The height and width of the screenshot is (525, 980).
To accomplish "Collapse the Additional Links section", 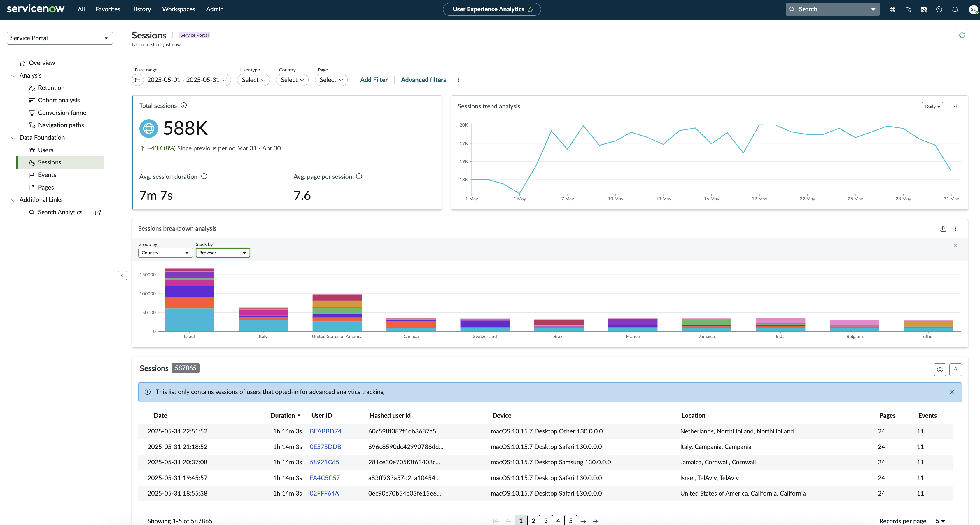I will [13, 200].
